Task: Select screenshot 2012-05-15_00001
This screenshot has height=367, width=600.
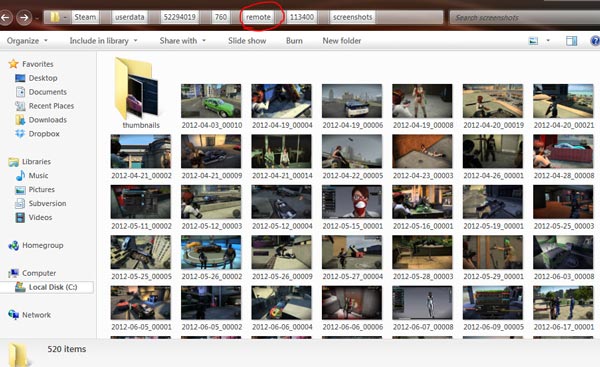Action: coord(352,207)
